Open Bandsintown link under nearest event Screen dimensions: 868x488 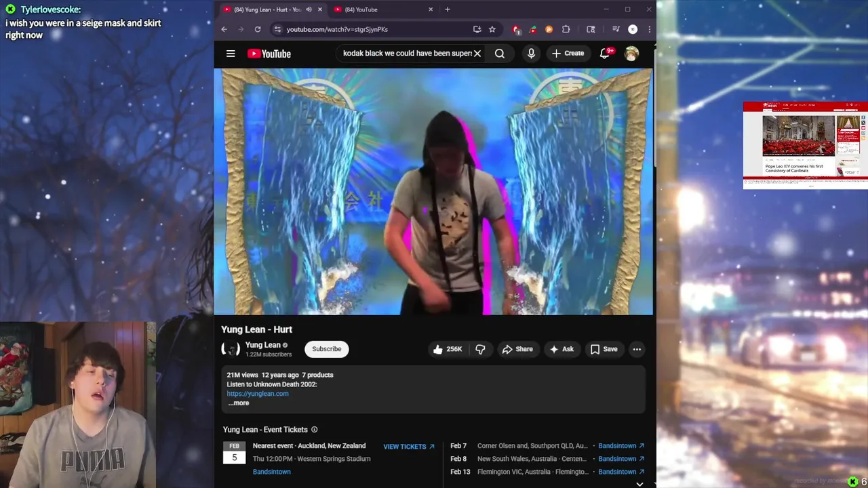pos(272,472)
